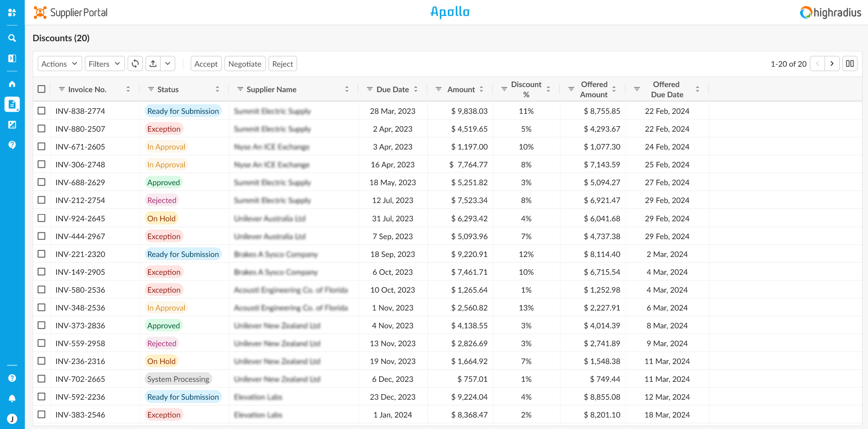
Task: Filter icon on Invoice No. column
Action: click(x=62, y=89)
